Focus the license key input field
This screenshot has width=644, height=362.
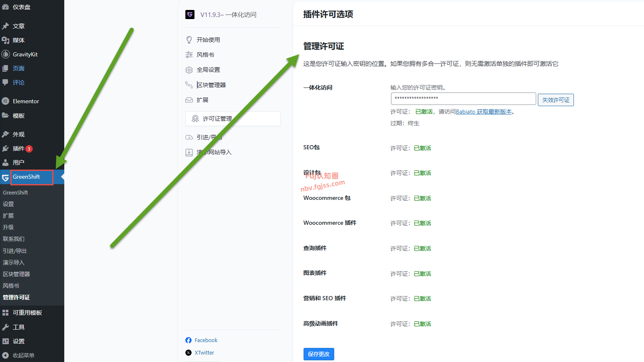click(x=464, y=99)
